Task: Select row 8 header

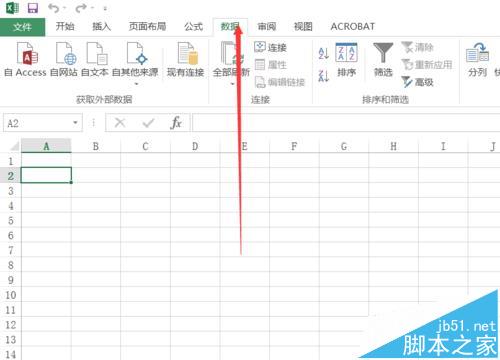Action: (11, 265)
